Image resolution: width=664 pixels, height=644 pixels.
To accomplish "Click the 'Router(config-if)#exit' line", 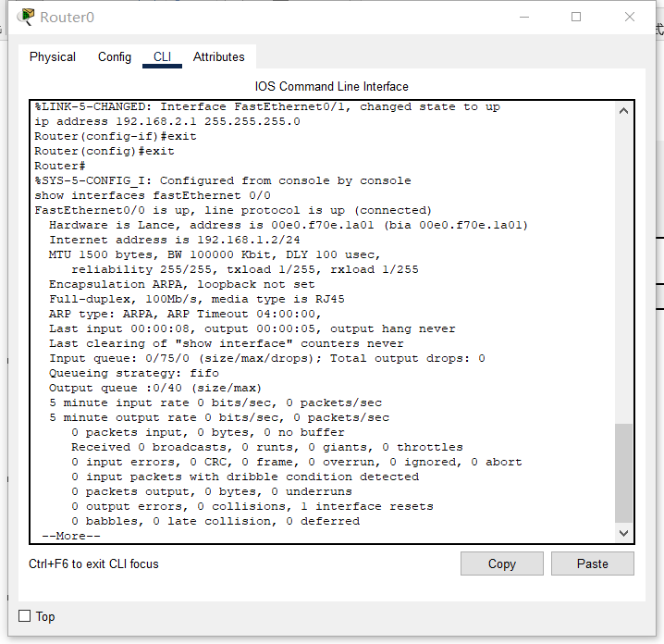I will [116, 136].
